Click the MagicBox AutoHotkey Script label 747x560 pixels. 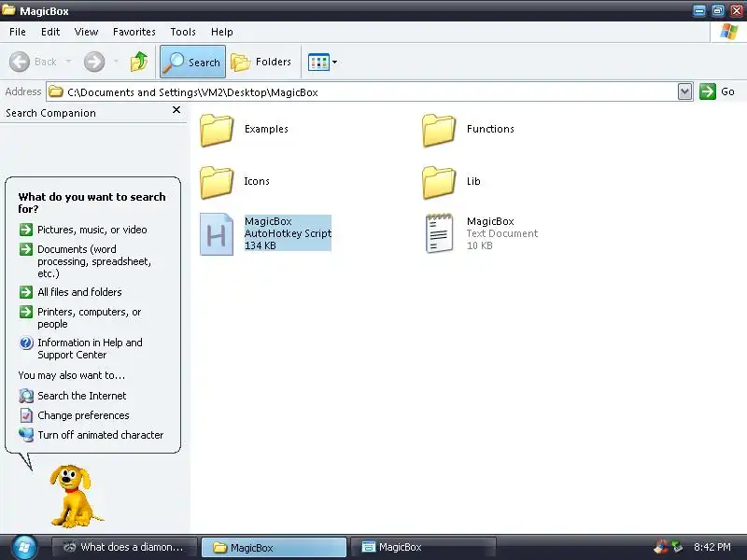(288, 233)
